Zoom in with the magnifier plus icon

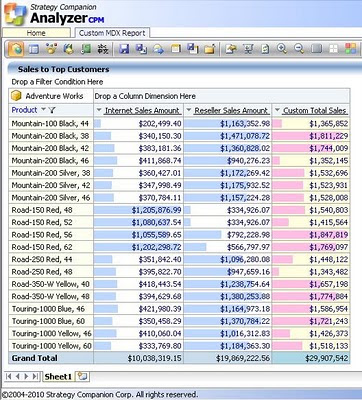(x=282, y=49)
